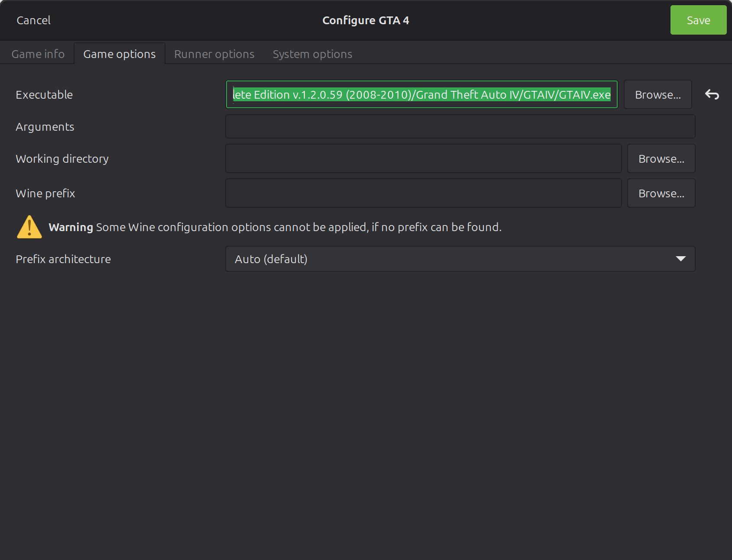Open the Runner options tab

pos(214,54)
